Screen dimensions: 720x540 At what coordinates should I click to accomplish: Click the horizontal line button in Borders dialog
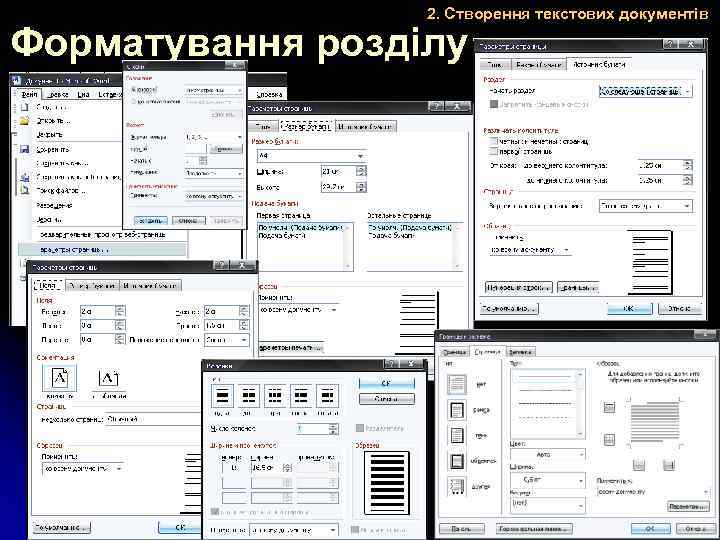pyautogui.click(x=534, y=529)
